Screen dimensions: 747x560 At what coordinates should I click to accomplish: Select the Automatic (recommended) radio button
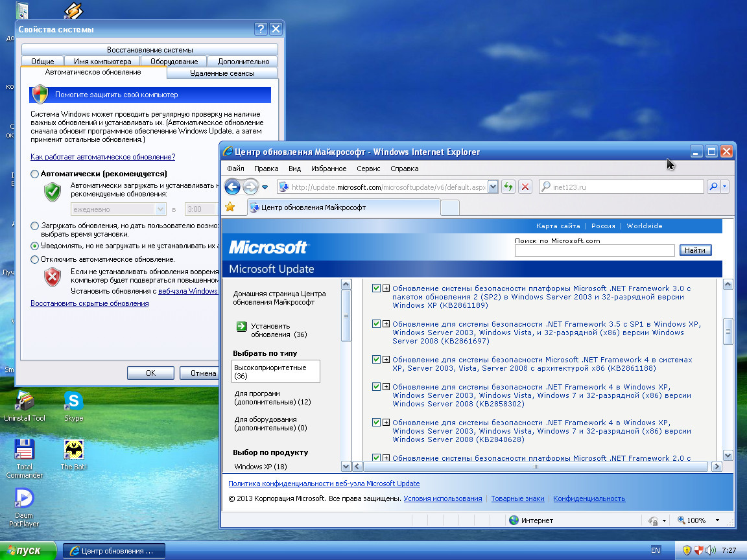(35, 174)
